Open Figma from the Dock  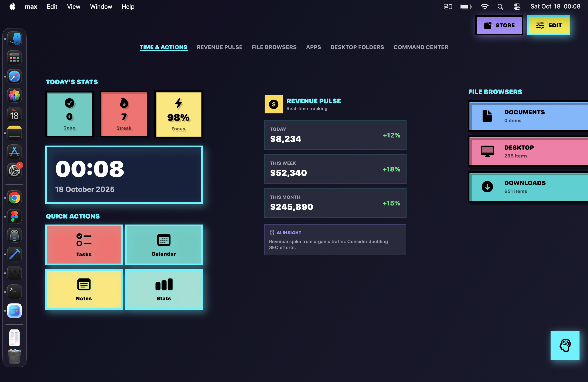pos(14,216)
